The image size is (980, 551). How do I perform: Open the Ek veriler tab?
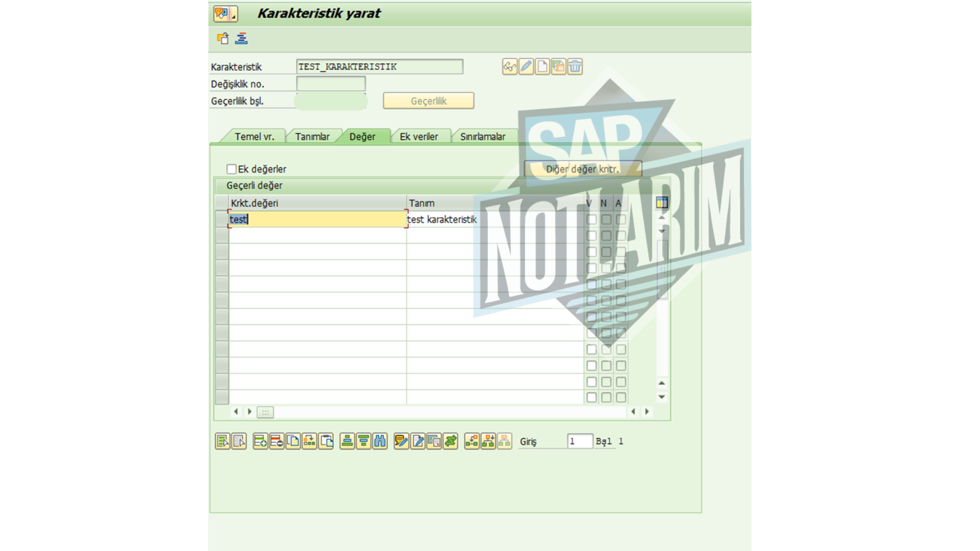point(419,137)
